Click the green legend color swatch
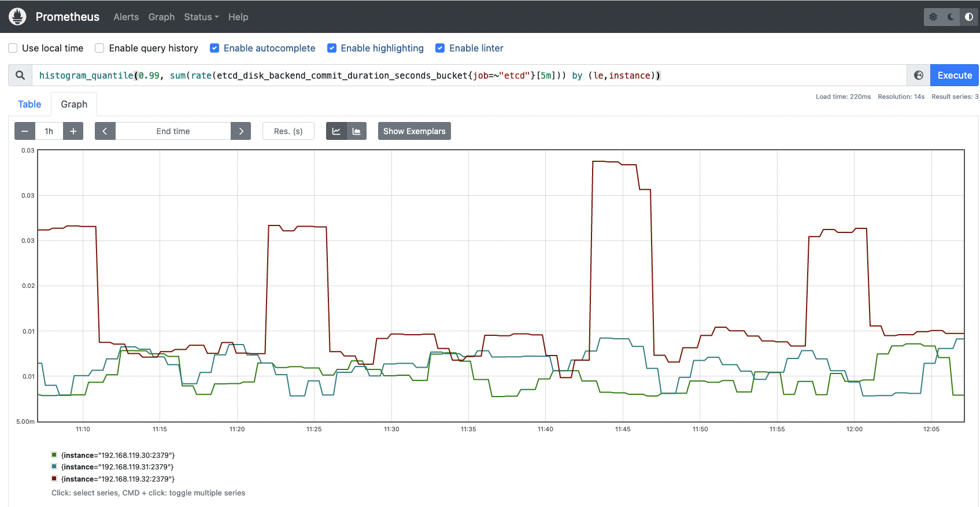 (x=54, y=455)
